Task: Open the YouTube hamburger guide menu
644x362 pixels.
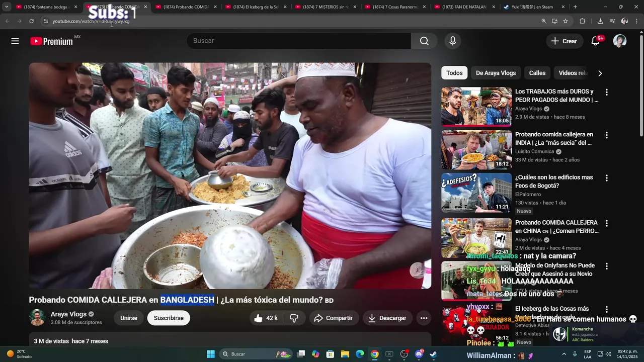Action: pos(15,41)
